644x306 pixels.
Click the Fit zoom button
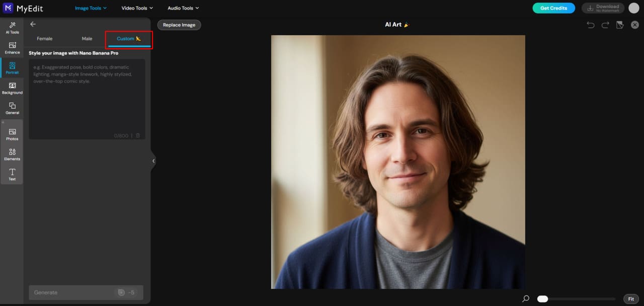pyautogui.click(x=631, y=299)
